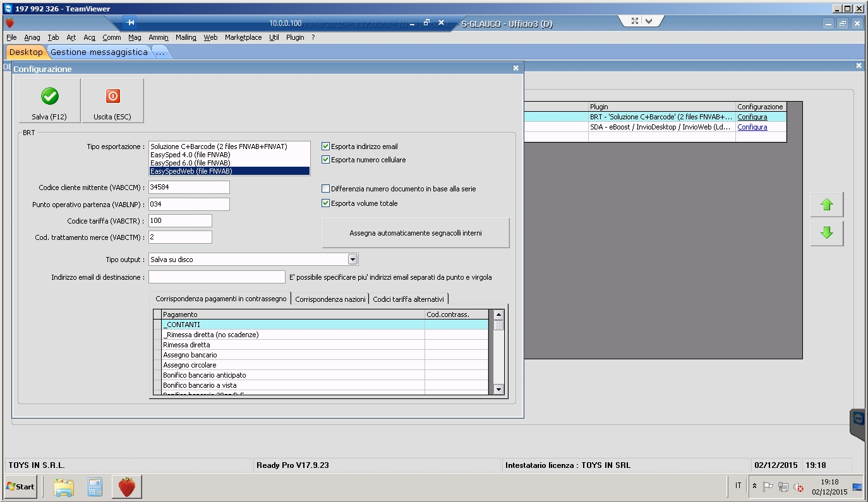Select EasySped 6.0 (file FNVAB) option
The width and height of the screenshot is (868, 502).
(x=229, y=163)
